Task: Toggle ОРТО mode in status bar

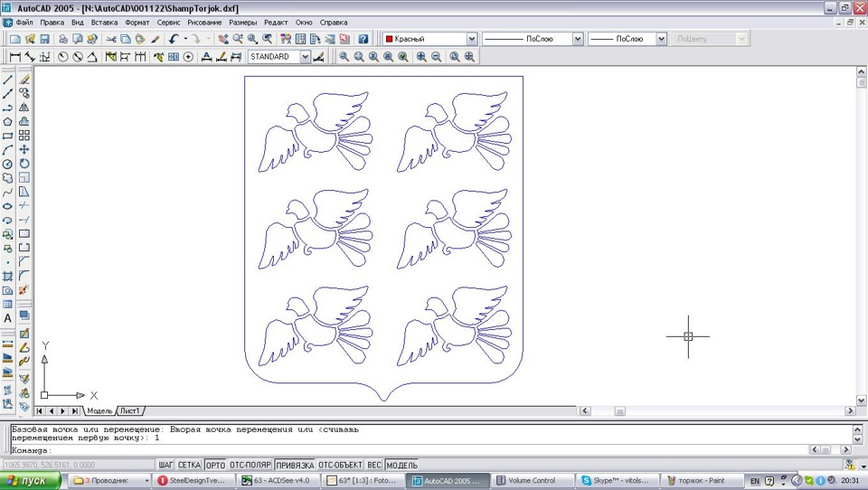Action: click(215, 465)
